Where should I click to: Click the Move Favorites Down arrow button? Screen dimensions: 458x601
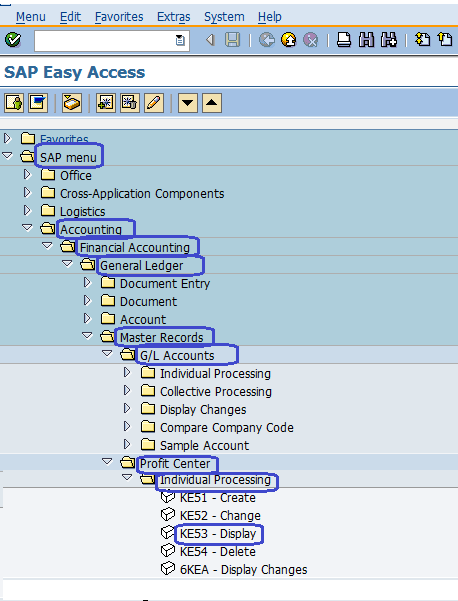coord(188,103)
